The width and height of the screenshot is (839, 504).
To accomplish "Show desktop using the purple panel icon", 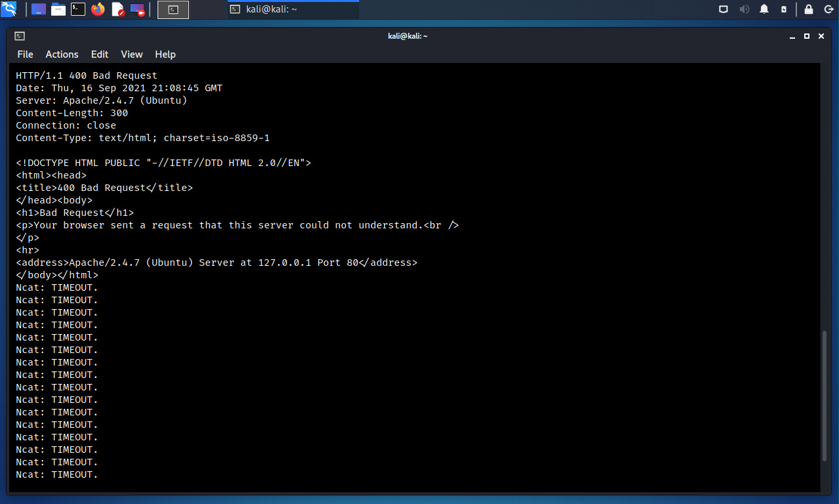I will point(39,9).
